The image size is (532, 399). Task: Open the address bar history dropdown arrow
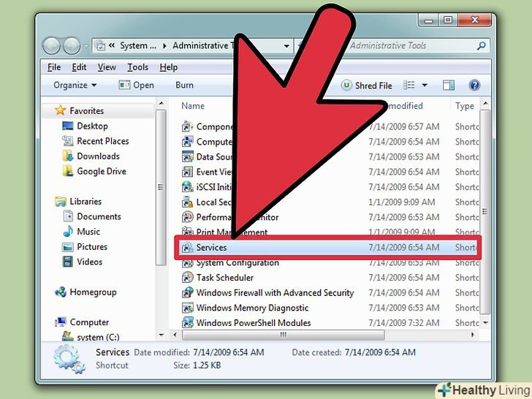click(x=286, y=46)
